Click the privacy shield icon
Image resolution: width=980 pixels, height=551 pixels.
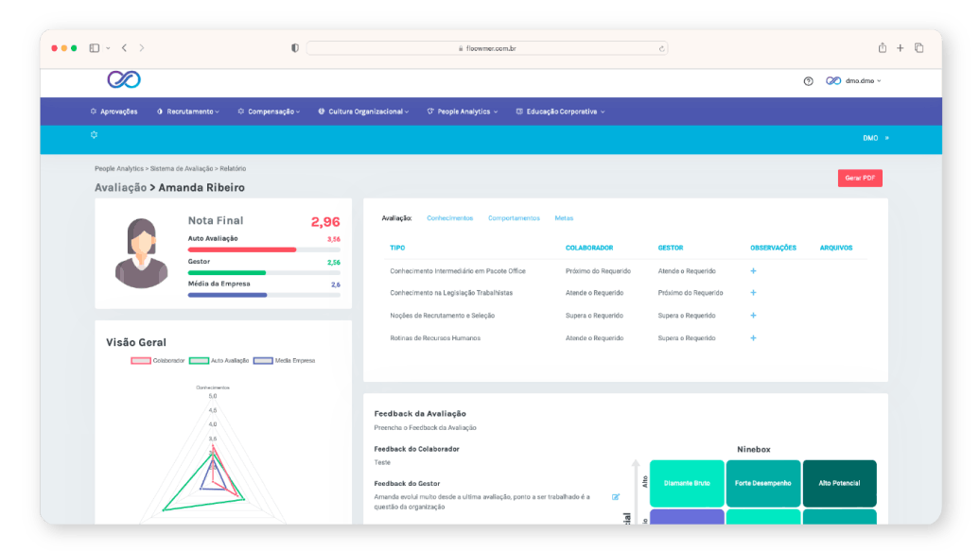pyautogui.click(x=295, y=48)
